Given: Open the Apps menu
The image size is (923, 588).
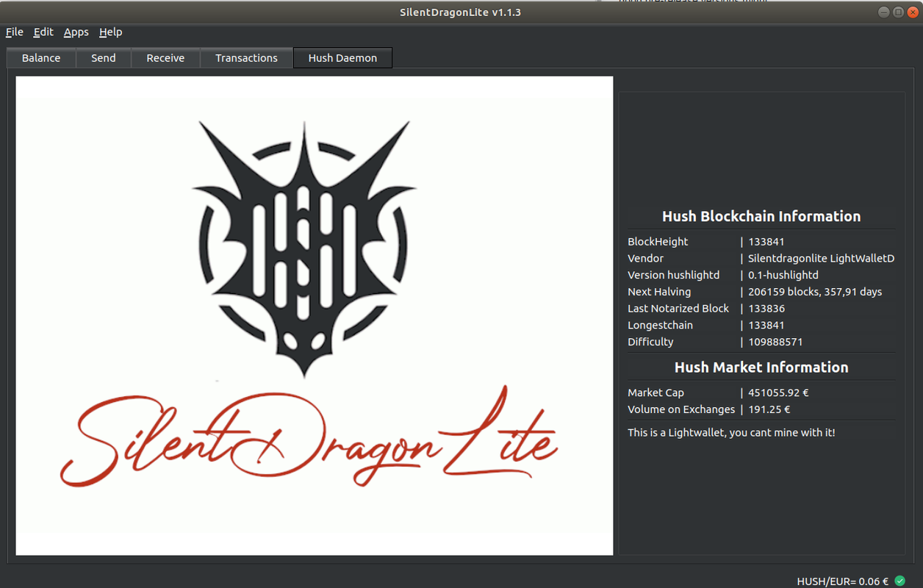Looking at the screenshot, I should [x=76, y=32].
